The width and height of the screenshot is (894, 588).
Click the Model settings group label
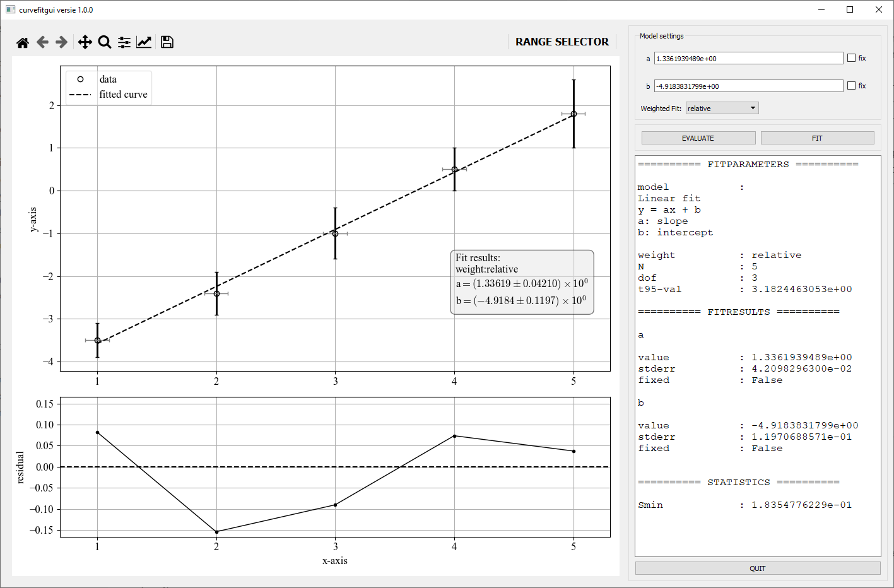point(661,36)
